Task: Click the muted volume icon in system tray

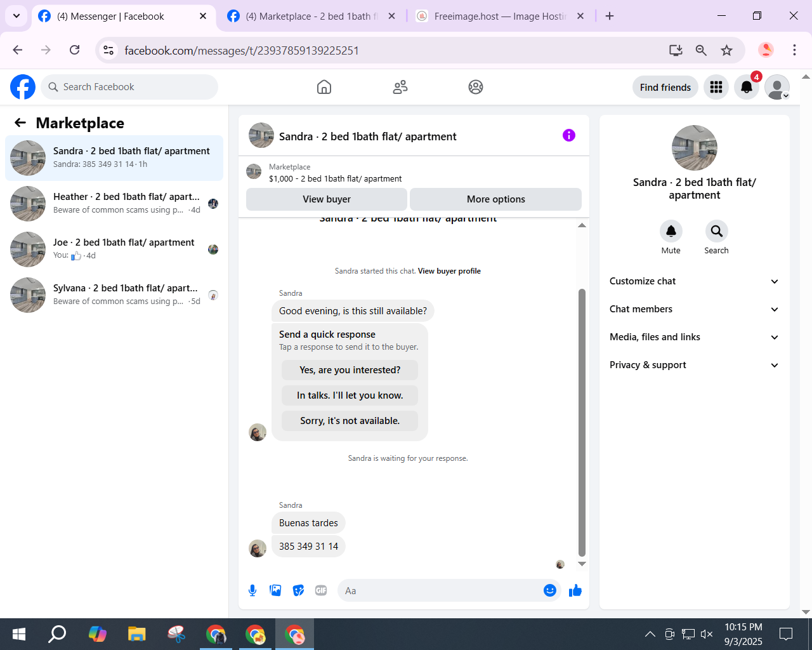Action: 707,634
